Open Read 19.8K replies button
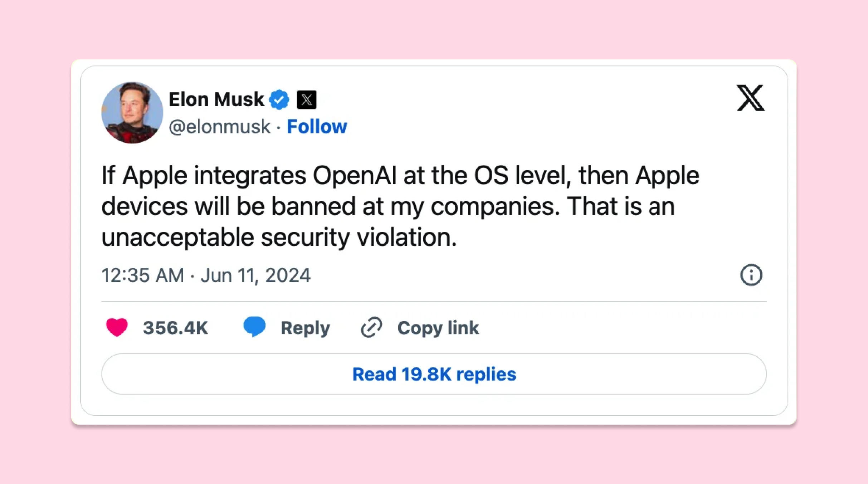 [x=434, y=374]
